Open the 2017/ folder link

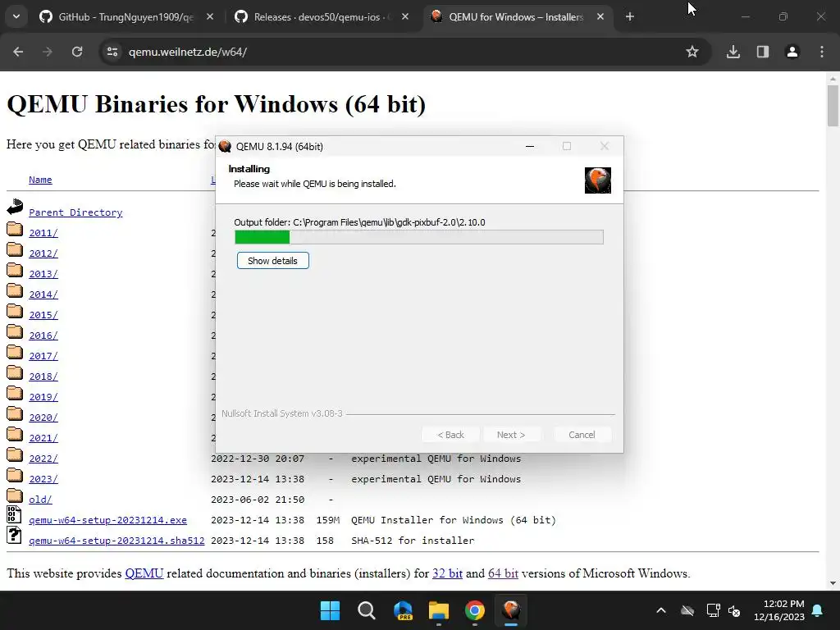[43, 356]
